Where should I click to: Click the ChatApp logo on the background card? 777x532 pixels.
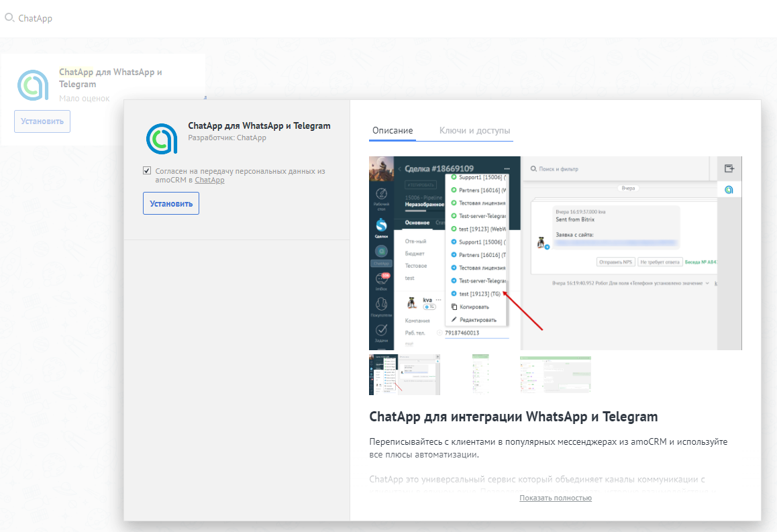pos(33,85)
